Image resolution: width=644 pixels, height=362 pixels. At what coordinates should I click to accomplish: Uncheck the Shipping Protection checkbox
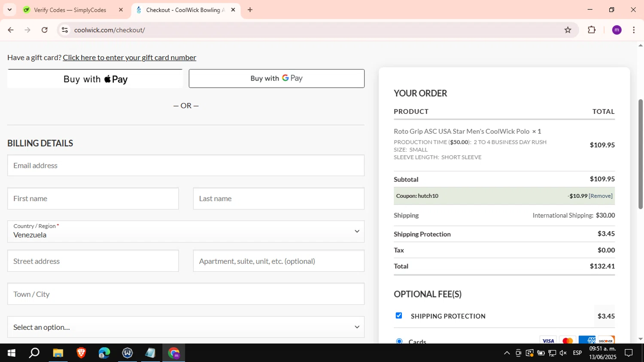(x=399, y=316)
